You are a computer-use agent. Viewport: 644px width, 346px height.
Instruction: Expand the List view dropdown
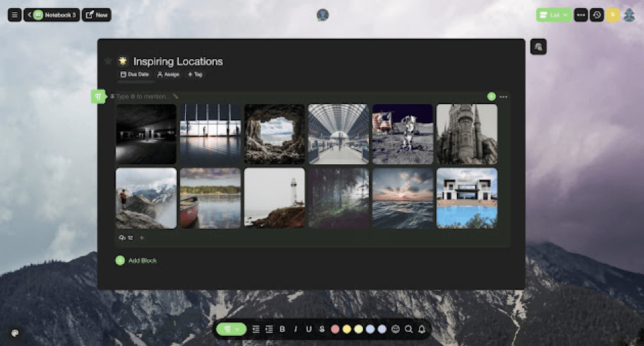(553, 15)
